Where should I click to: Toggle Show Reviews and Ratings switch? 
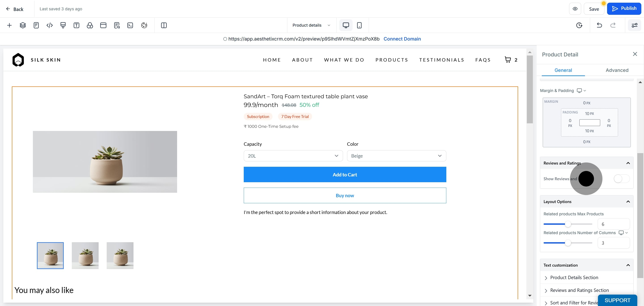pos(621,179)
